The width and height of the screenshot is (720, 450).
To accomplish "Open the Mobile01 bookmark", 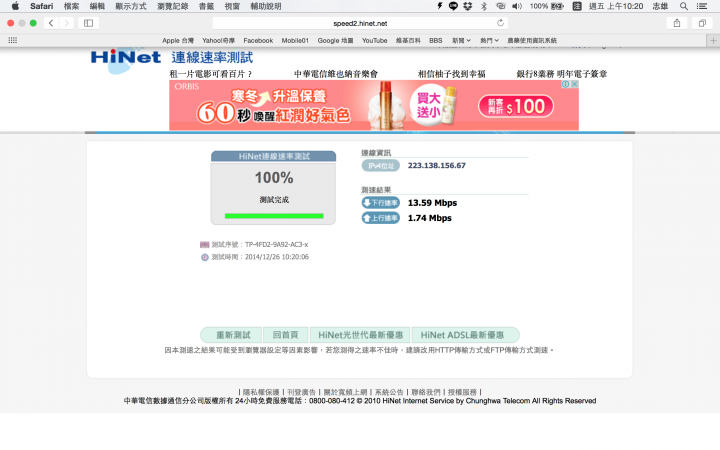I will point(295,40).
